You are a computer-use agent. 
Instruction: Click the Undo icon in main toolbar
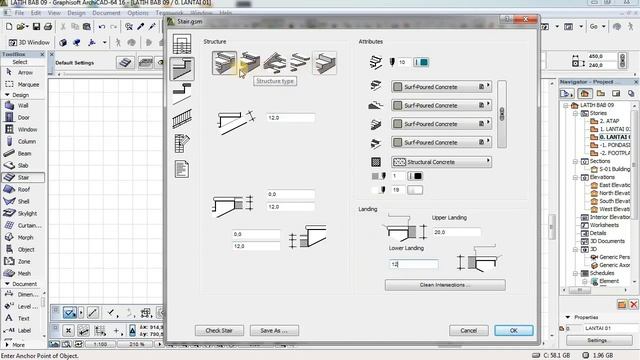[x=102, y=27]
